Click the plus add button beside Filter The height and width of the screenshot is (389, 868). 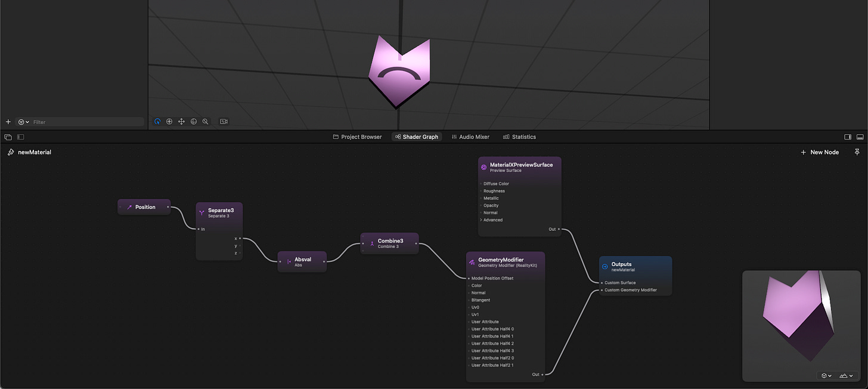pyautogui.click(x=8, y=122)
